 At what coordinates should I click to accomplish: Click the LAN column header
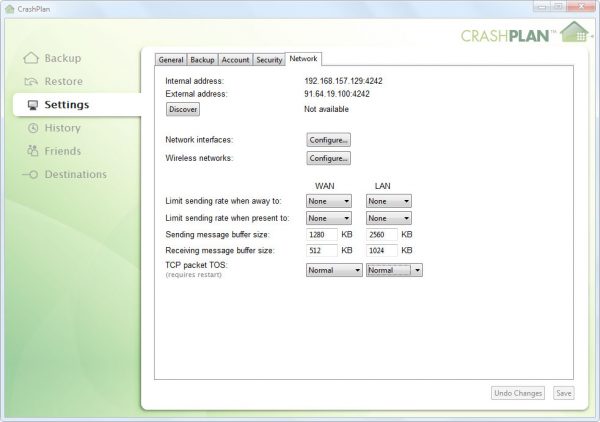tap(382, 186)
